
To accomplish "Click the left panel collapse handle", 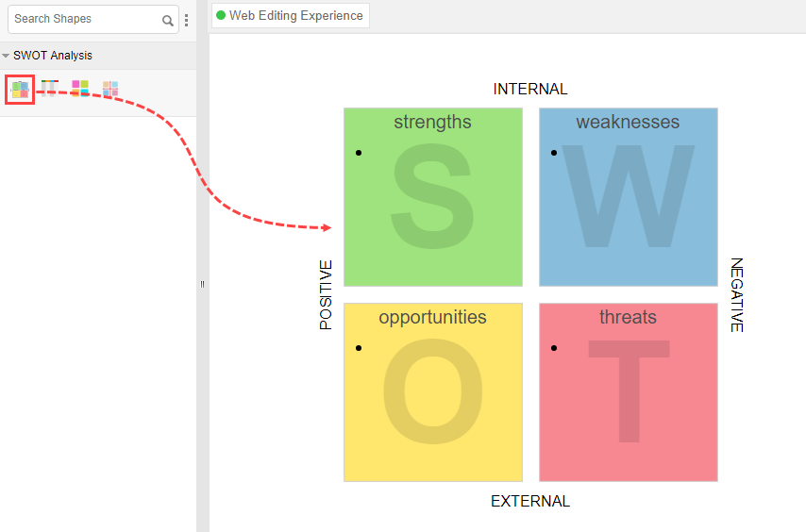I will click(x=202, y=283).
